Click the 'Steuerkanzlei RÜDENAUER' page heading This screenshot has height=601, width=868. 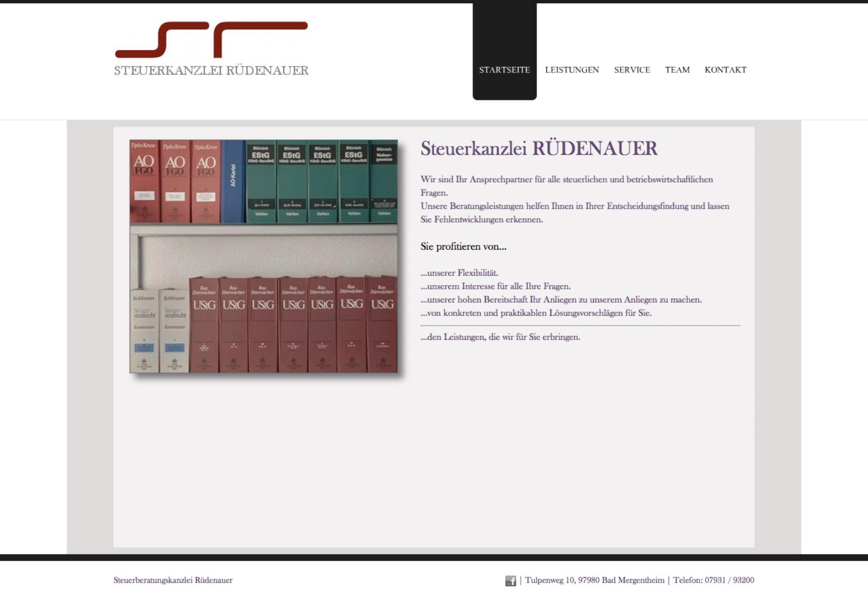coord(539,148)
